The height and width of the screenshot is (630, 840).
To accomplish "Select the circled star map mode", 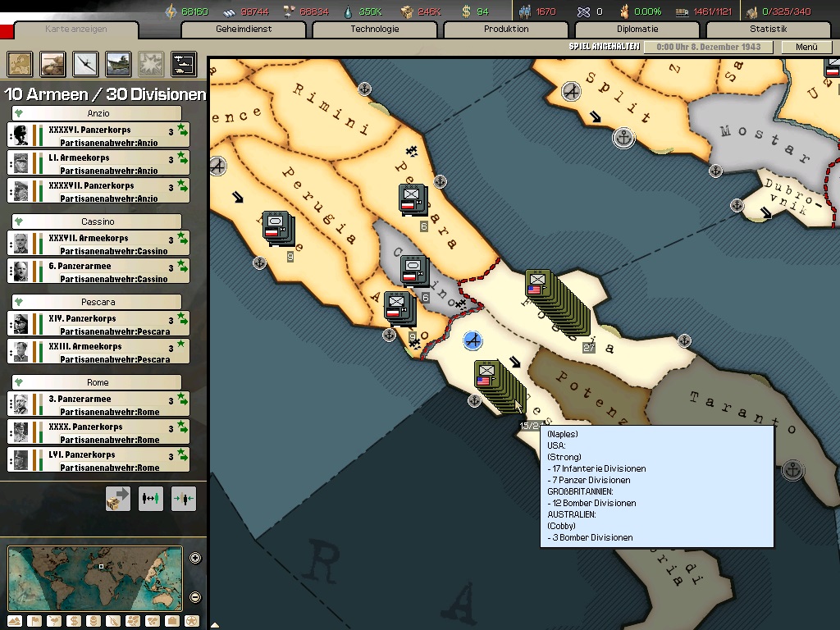I will coord(192,622).
